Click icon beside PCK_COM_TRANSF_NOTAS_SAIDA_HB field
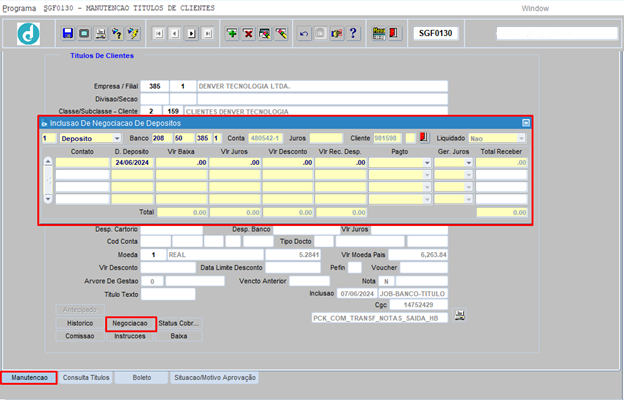 [459, 317]
